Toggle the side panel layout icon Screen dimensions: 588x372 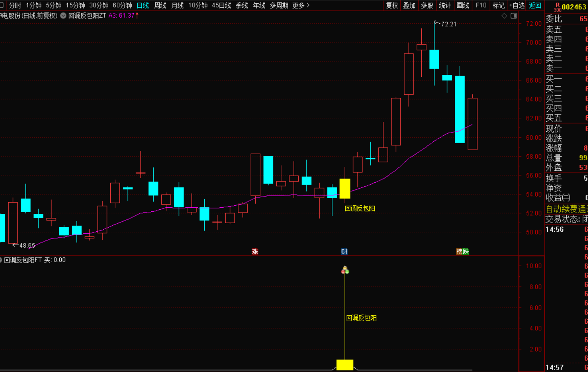coord(514,16)
